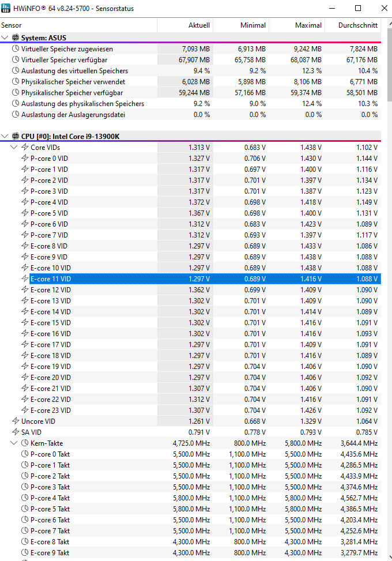The height and width of the screenshot is (561, 392).
Task: Click the clock icon of Physikalischer Speicher verwendet
Action: pyautogui.click(x=16, y=81)
